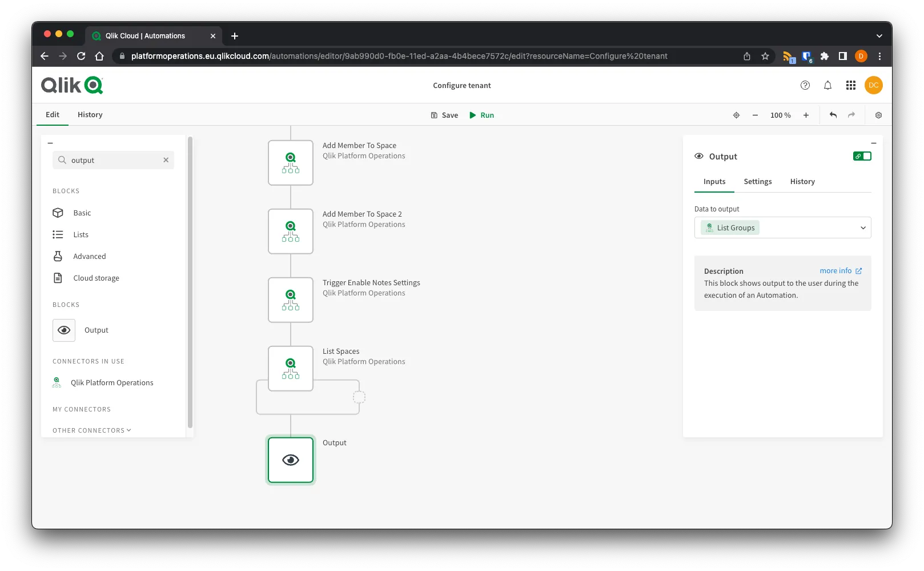Expand the Other Connectors section
Viewport: 924px width, 571px height.
(91, 430)
